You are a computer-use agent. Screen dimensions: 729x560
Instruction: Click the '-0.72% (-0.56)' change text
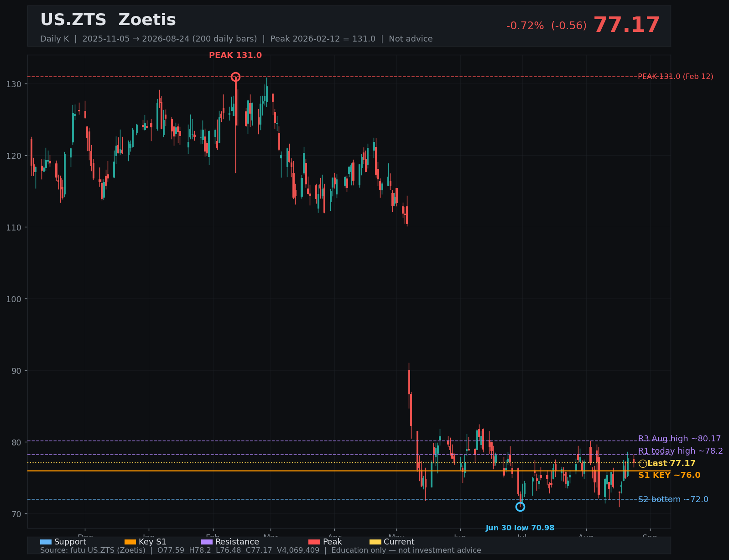point(547,26)
